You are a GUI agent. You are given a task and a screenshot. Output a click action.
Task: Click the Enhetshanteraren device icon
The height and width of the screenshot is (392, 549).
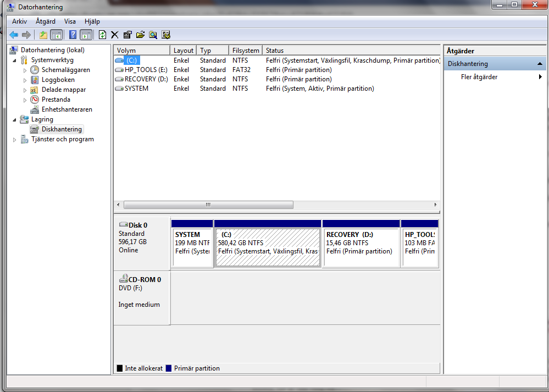(34, 109)
